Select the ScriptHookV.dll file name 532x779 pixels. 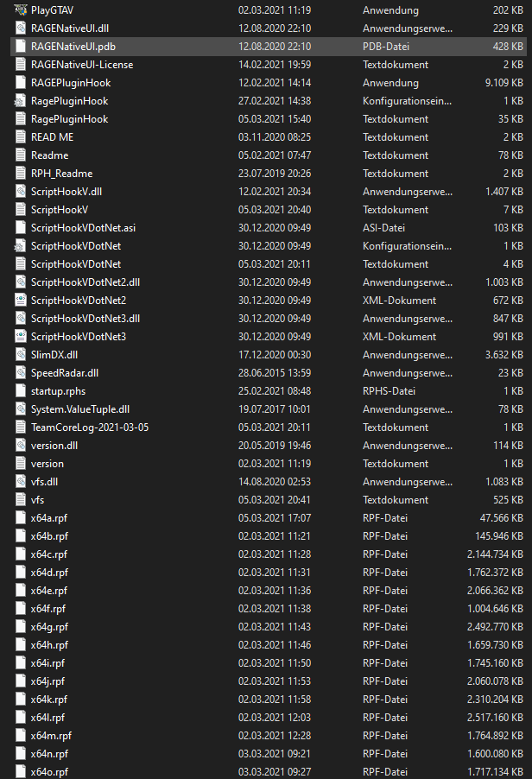(x=66, y=191)
